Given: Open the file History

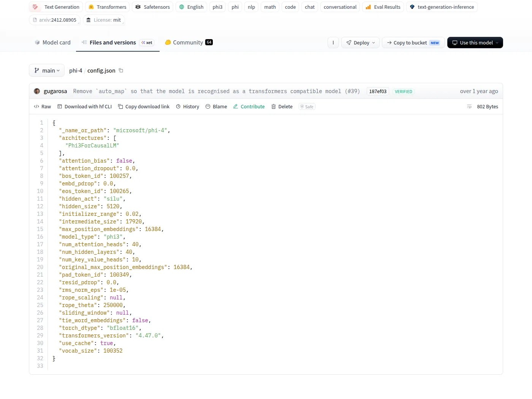Looking at the screenshot, I should pyautogui.click(x=187, y=106).
